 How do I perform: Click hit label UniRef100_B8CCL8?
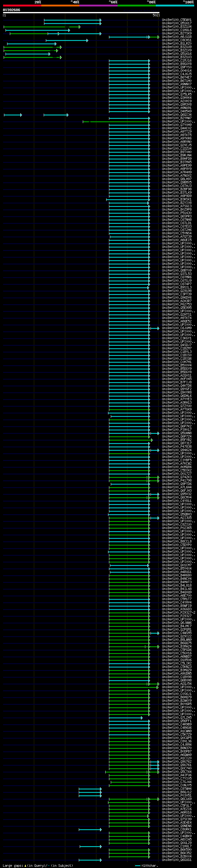[x=176, y=542]
